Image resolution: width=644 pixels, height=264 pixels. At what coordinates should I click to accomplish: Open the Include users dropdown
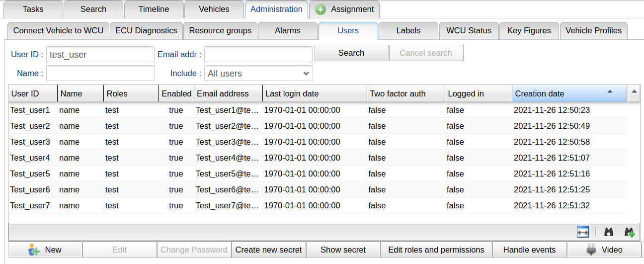pos(258,74)
